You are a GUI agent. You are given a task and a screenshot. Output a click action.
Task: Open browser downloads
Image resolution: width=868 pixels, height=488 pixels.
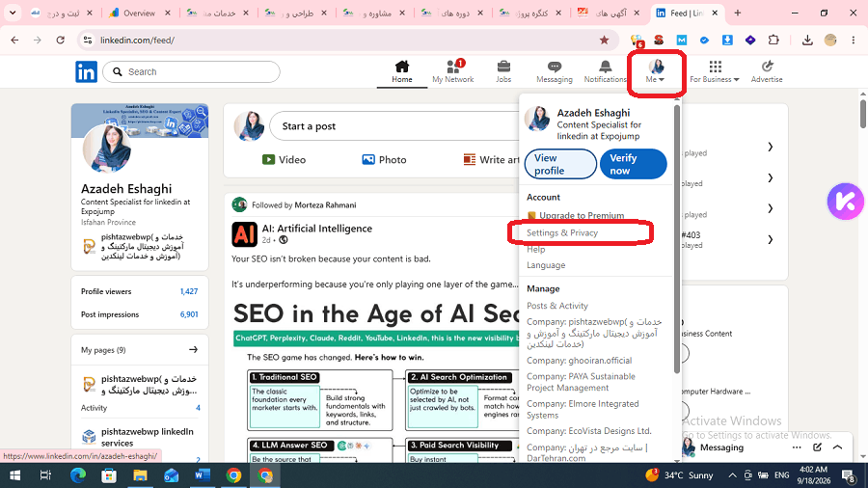point(807,40)
